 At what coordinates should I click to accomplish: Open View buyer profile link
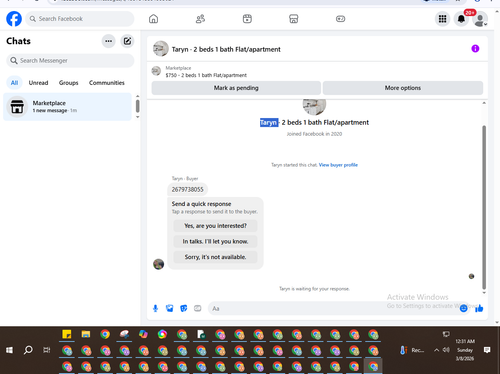point(338,165)
